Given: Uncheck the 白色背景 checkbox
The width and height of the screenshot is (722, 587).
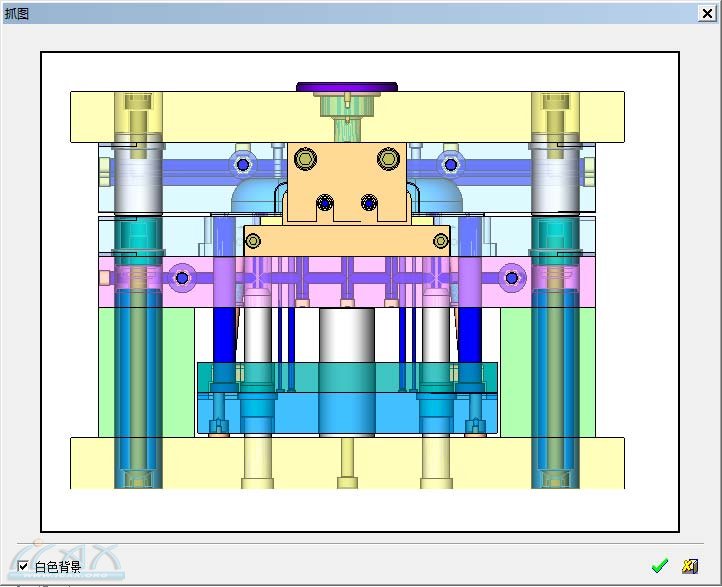Looking at the screenshot, I should pos(24,567).
